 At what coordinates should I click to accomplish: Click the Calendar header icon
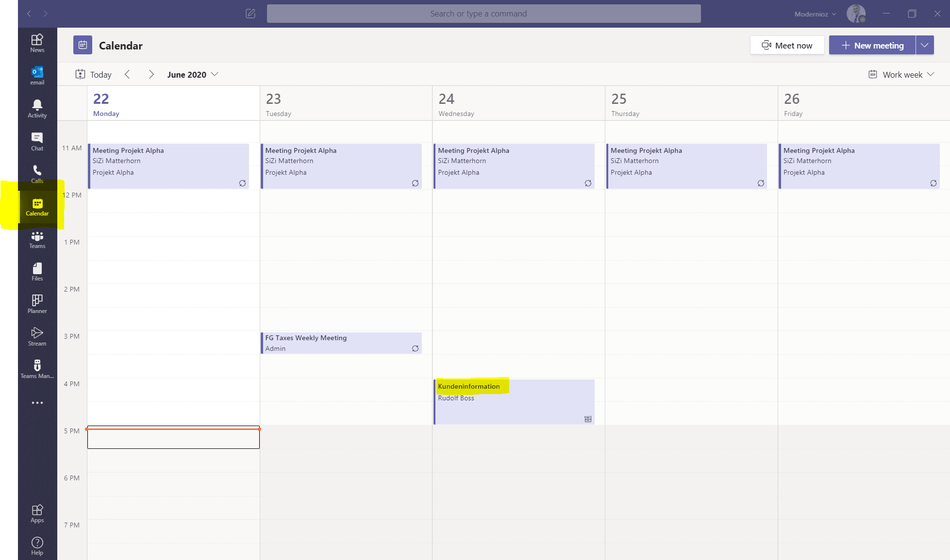click(x=83, y=45)
